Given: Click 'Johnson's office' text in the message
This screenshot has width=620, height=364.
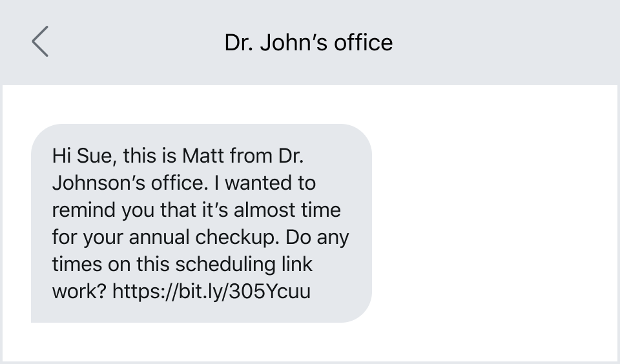Looking at the screenshot, I should point(130,183).
